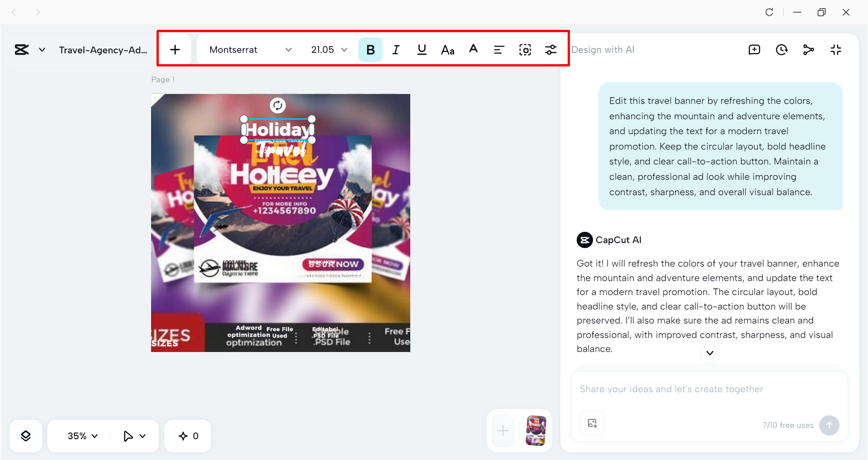Select the pointer cursor tool
Screen dimensions: 868x460
(x=128, y=436)
